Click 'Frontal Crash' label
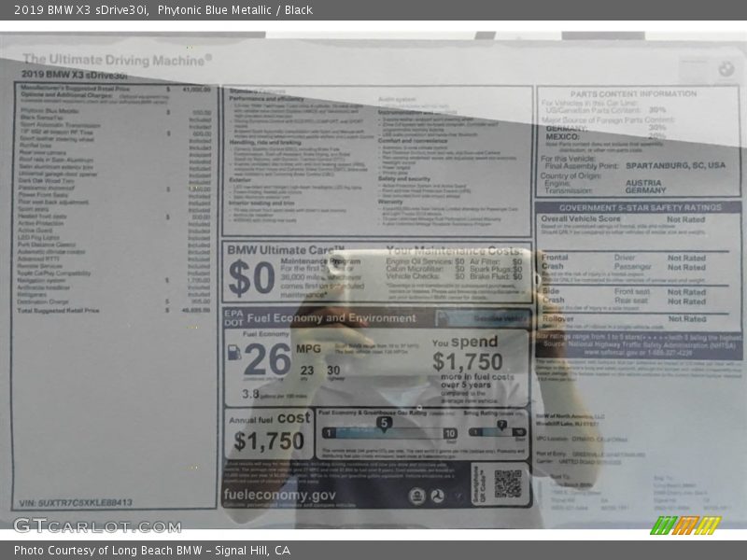747x560 pixels. pos(555,262)
